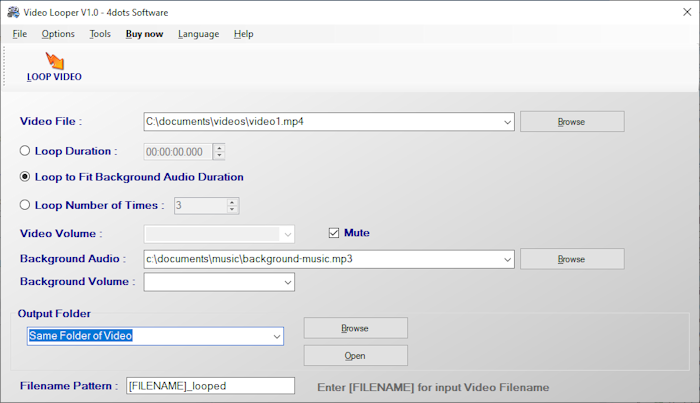Click the background-music.mp3 path text
This screenshot has width=700, height=403.
[249, 259]
